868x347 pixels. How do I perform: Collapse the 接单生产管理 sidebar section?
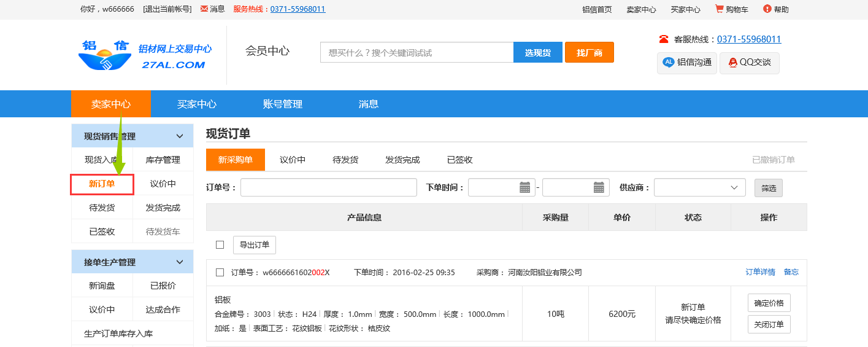pyautogui.click(x=180, y=262)
